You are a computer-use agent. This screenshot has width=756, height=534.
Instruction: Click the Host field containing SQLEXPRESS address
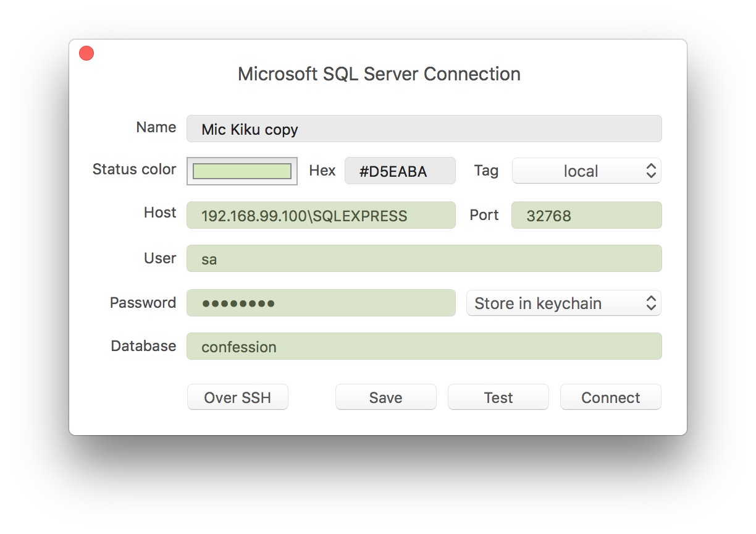click(321, 215)
